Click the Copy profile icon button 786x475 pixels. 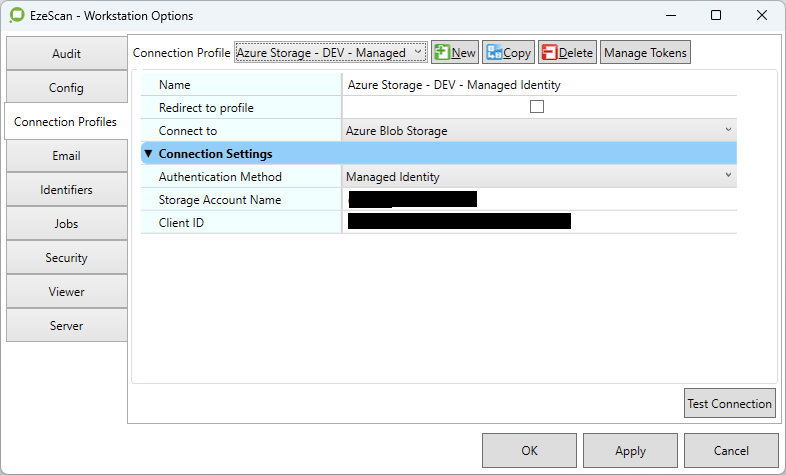pyautogui.click(x=508, y=53)
